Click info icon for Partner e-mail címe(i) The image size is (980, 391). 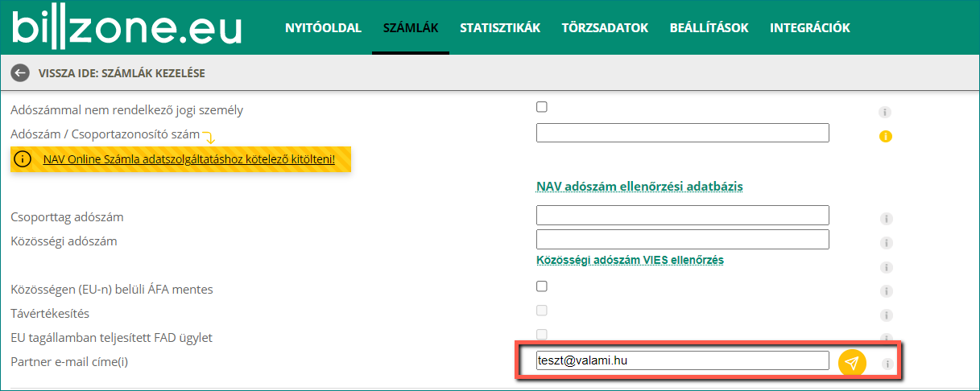pos(887,364)
